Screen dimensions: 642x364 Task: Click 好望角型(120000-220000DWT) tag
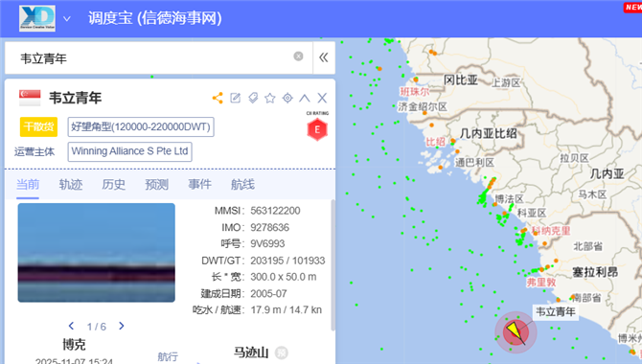[141, 127]
